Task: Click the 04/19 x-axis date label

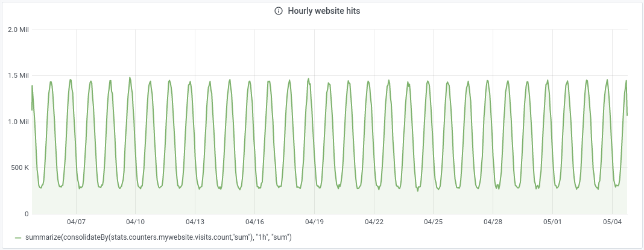Action: (x=315, y=222)
